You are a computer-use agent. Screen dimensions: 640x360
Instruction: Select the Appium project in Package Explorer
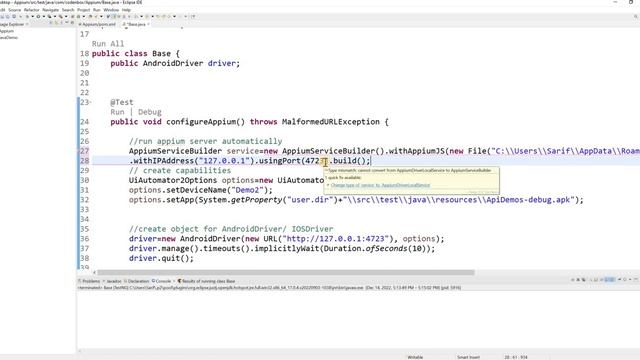7,31
